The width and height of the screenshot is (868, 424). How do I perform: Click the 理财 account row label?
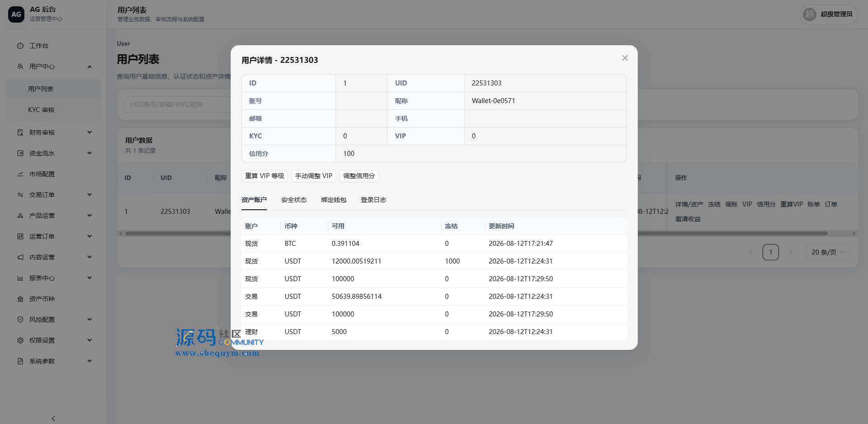click(x=251, y=332)
